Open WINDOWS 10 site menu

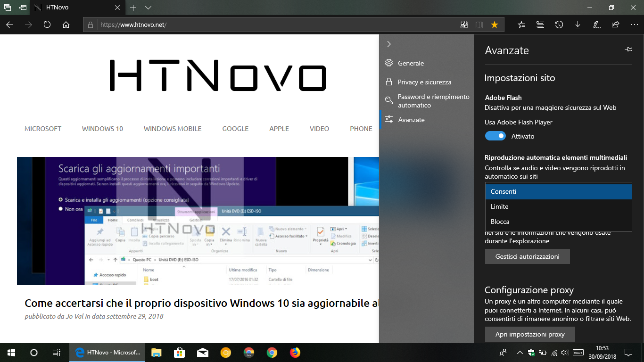coord(102,129)
